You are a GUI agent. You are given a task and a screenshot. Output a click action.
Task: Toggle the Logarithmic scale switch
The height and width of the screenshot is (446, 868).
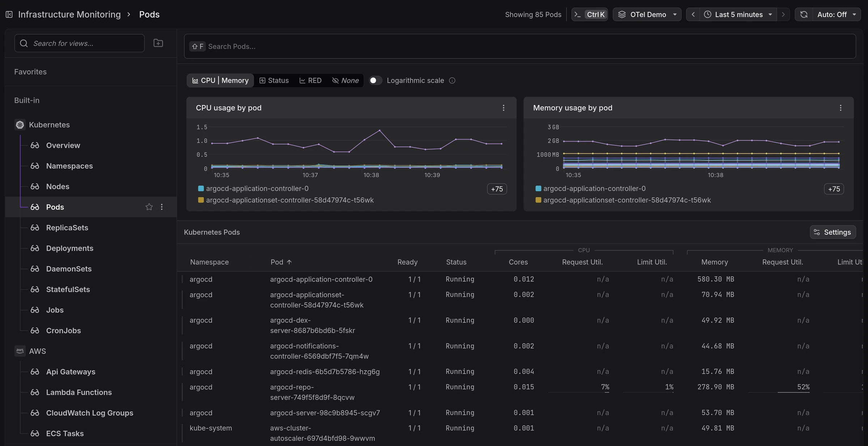click(x=375, y=80)
